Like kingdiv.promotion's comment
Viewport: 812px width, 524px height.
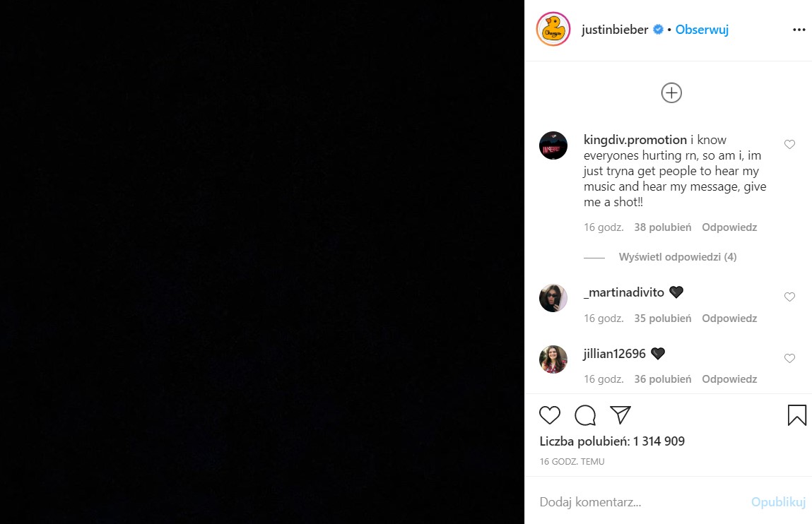789,145
